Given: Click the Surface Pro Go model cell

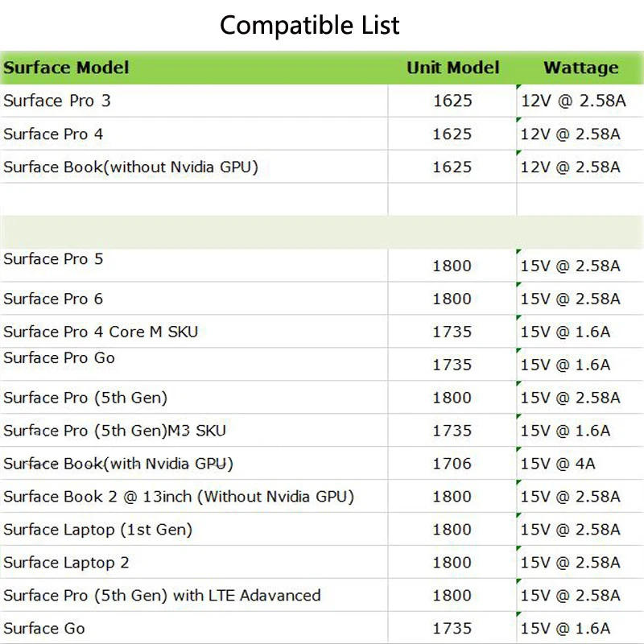Looking at the screenshot, I should [60, 358].
